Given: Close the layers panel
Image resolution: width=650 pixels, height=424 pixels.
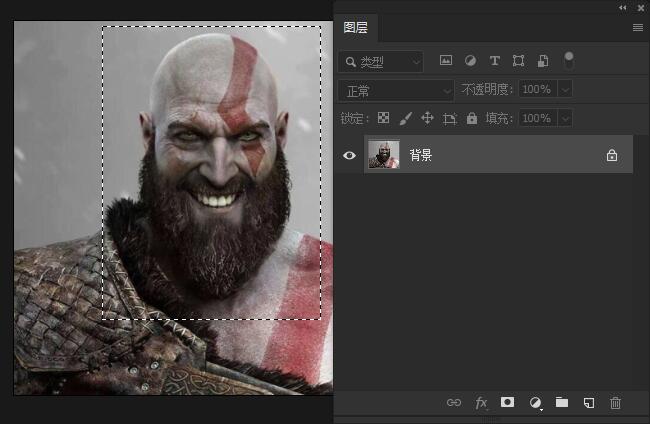Looking at the screenshot, I should pyautogui.click(x=640, y=7).
